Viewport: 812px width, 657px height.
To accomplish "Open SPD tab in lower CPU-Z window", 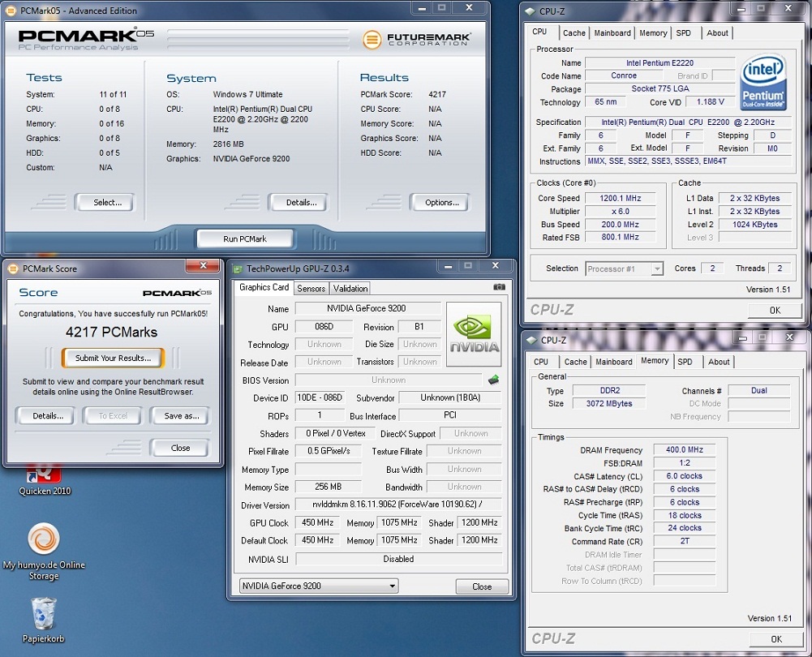I will coord(685,362).
